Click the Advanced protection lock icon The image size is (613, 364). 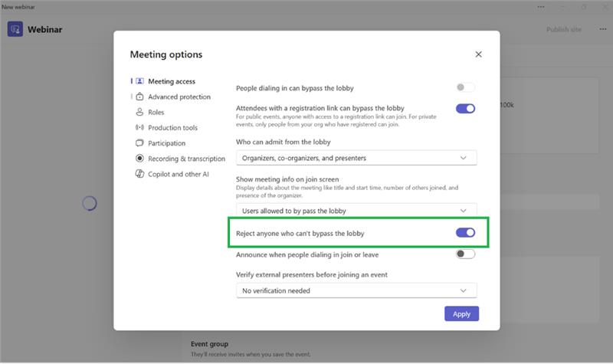pos(139,97)
